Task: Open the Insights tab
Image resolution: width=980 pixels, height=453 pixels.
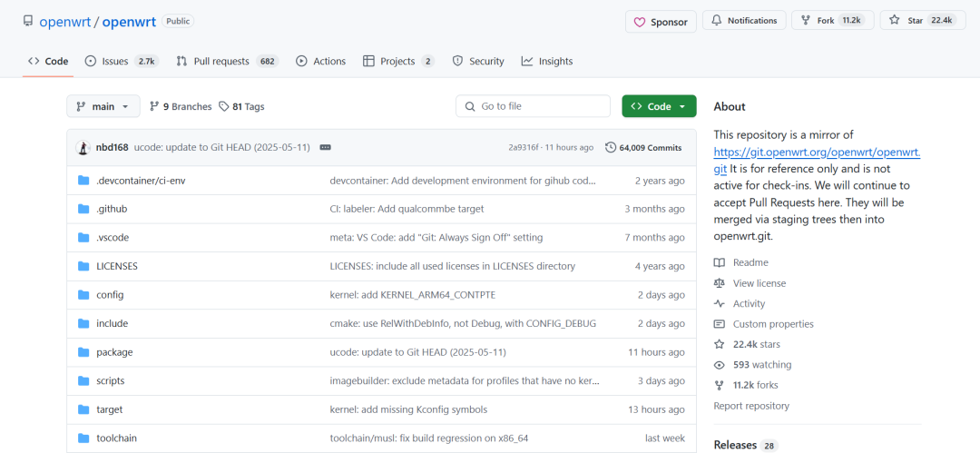Action: [x=547, y=62]
